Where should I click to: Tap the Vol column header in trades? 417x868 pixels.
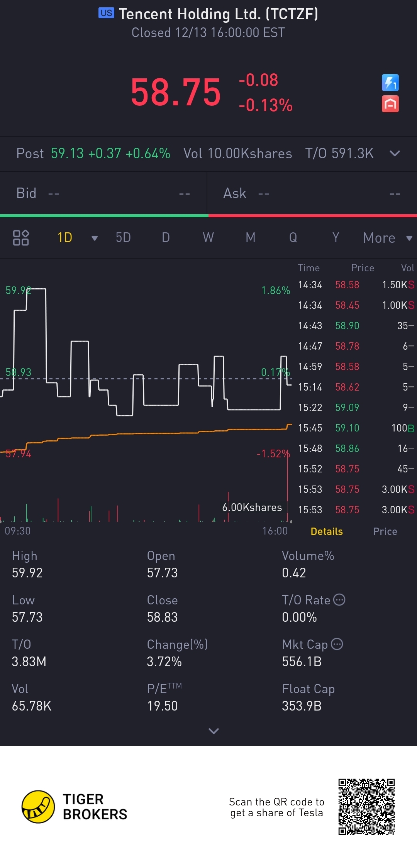(407, 268)
